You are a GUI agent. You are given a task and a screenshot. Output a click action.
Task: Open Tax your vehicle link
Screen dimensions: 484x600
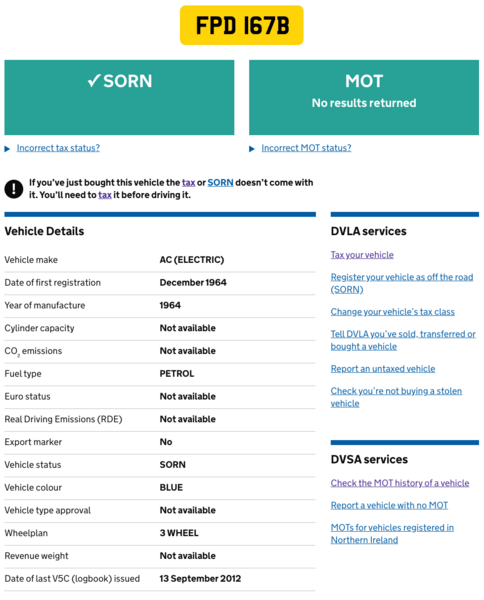[362, 255]
